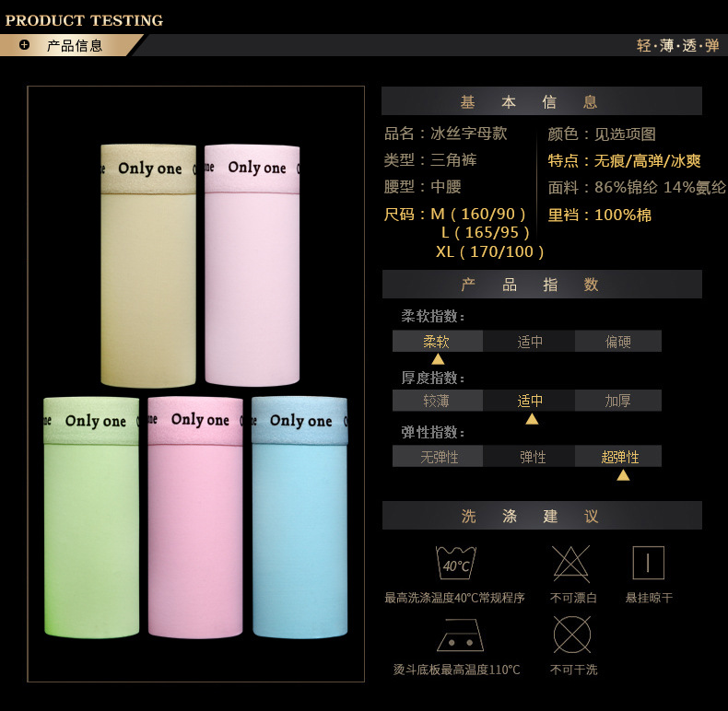Image resolution: width=728 pixels, height=711 pixels.
Task: Collapse the 洗涤建议 section header
Action: point(541,516)
